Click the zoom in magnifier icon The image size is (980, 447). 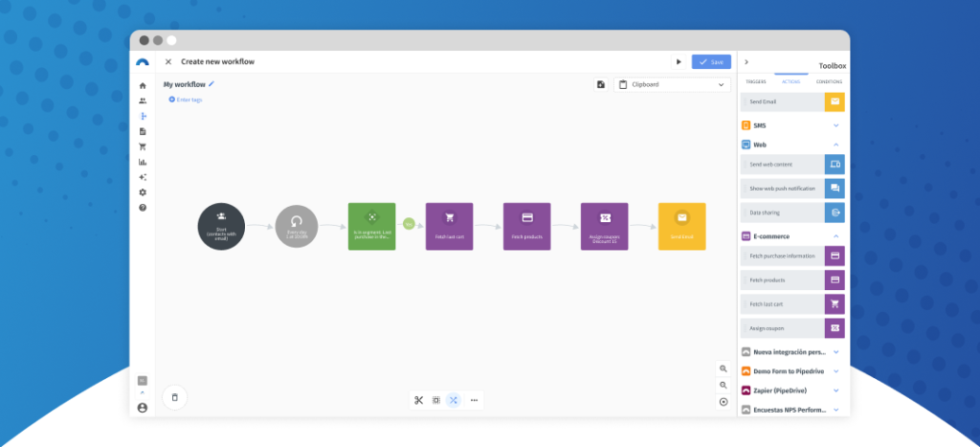[724, 369]
